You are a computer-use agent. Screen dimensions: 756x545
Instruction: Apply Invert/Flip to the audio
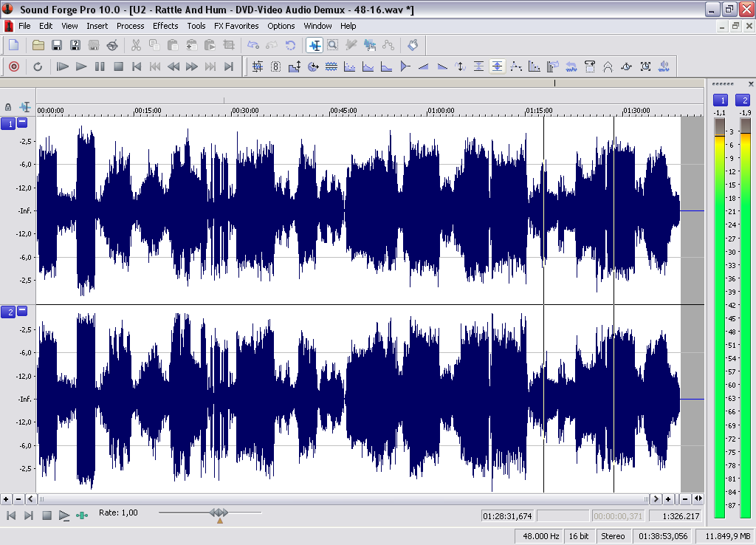click(461, 66)
